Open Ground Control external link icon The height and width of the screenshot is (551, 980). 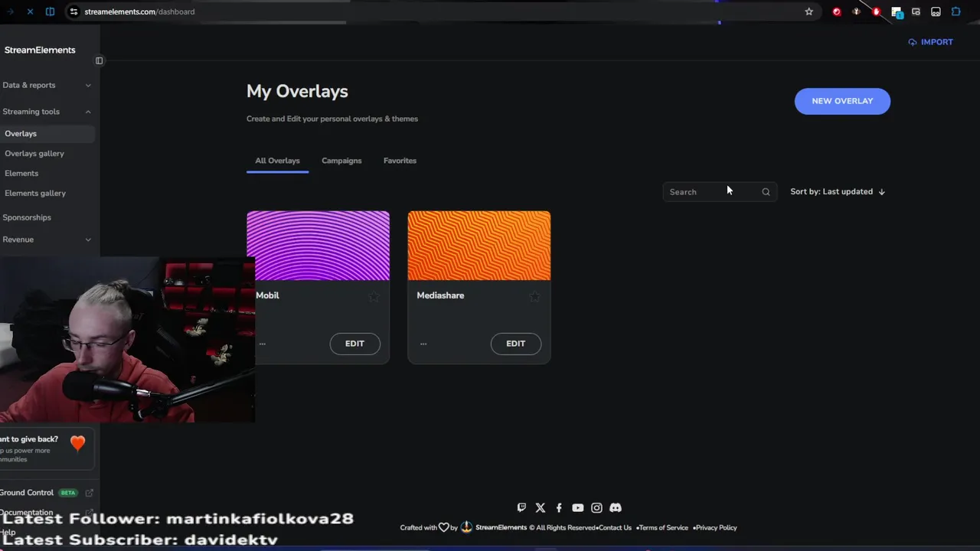coord(90,493)
